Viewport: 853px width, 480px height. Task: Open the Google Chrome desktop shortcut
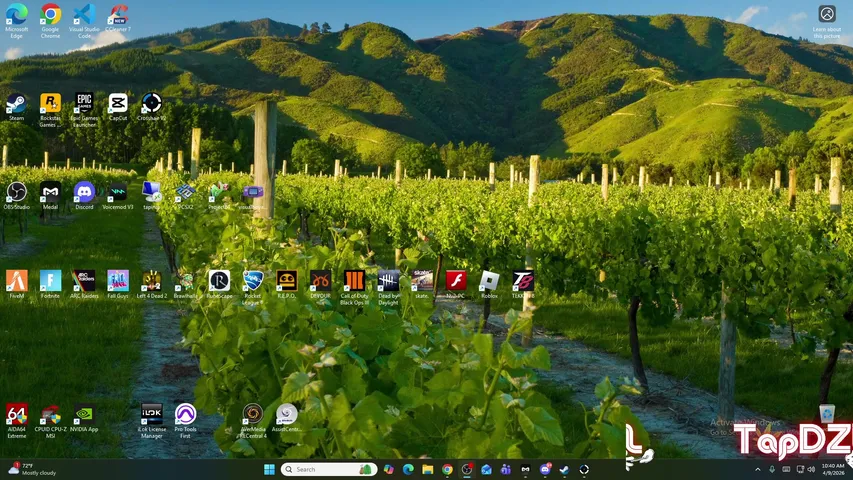coord(50,21)
